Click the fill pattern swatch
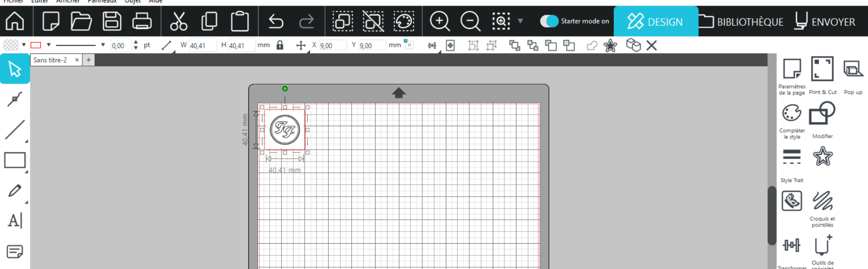Image resolution: width=868 pixels, height=269 pixels. pyautogui.click(x=11, y=45)
